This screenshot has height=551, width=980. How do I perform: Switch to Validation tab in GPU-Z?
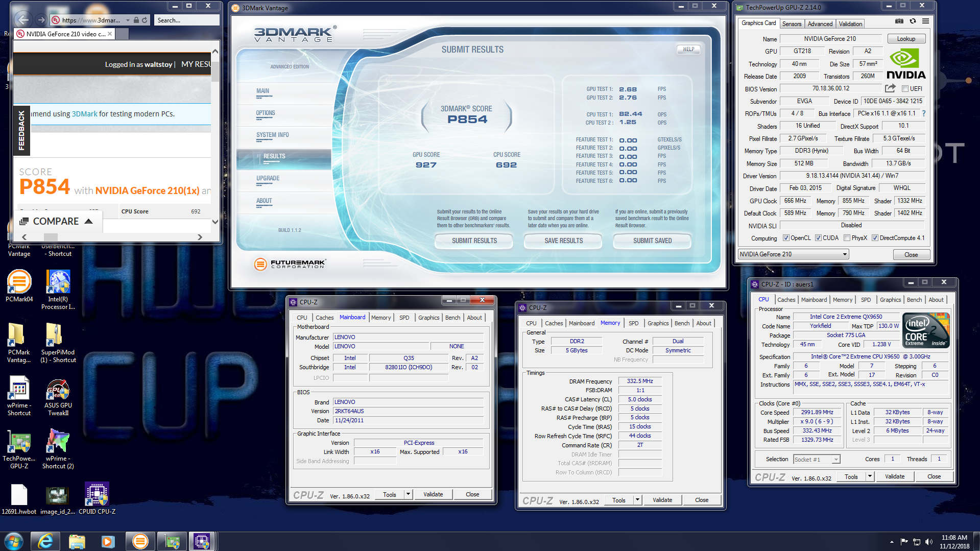click(x=850, y=24)
